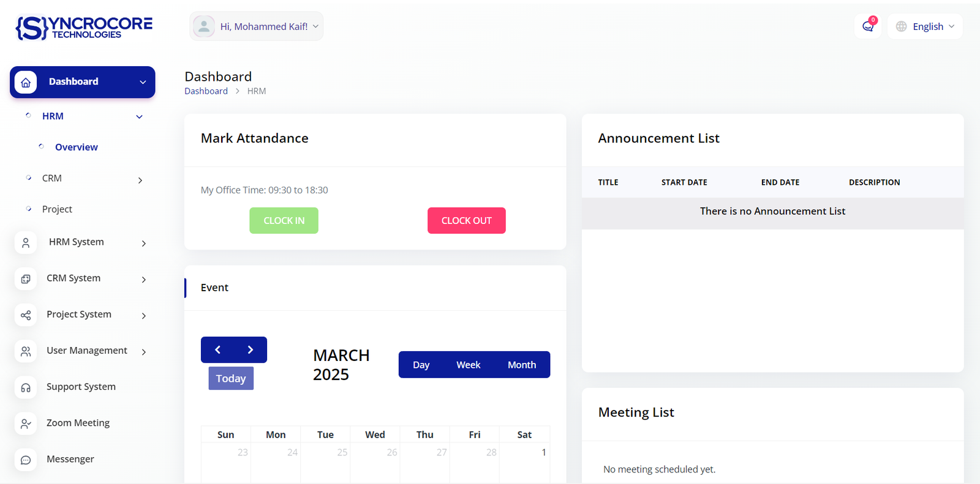Collapse the HRM submenu chevron

[139, 117]
